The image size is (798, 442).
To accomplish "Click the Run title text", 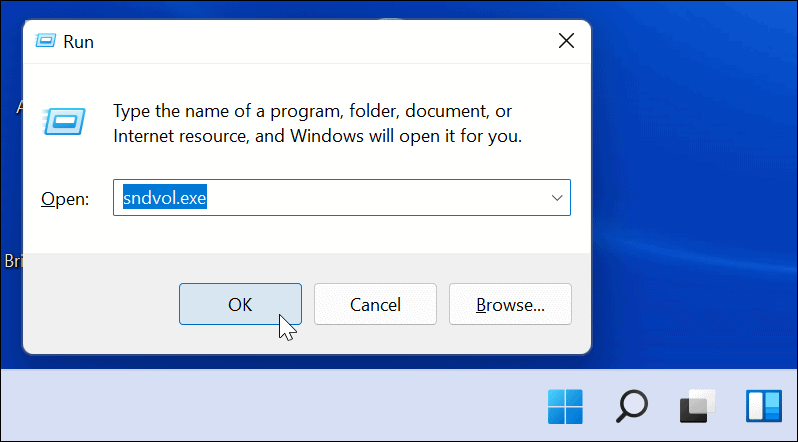I will point(79,42).
